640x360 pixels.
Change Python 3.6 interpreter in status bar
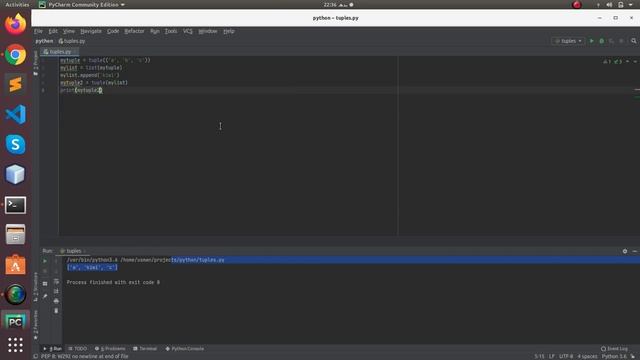pyautogui.click(x=614, y=356)
